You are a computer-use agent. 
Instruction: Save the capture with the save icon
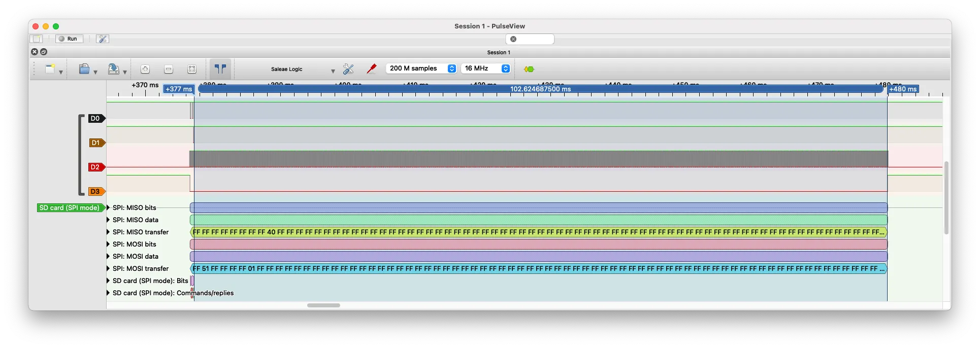[114, 69]
